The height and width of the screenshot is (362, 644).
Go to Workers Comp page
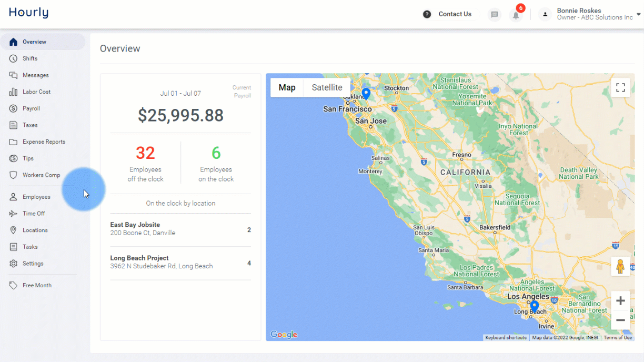[x=43, y=175]
